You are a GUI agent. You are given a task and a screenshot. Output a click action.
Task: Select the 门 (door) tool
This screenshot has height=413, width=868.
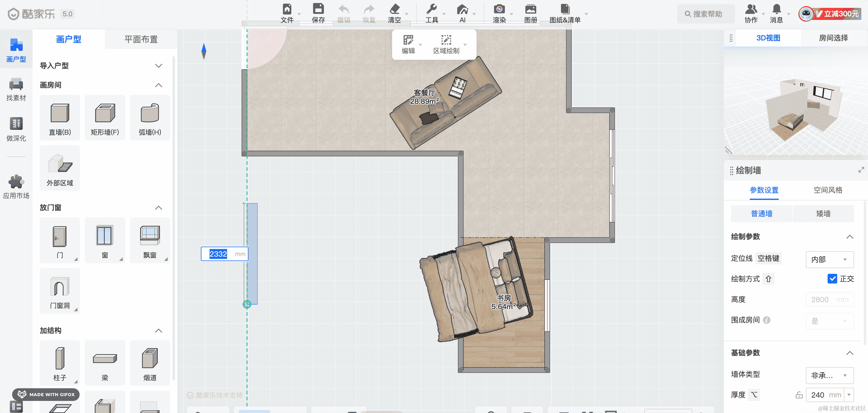pos(60,240)
